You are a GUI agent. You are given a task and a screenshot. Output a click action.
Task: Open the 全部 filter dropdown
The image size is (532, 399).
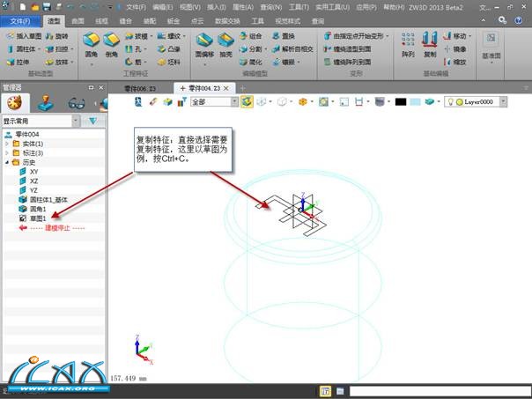[234, 101]
